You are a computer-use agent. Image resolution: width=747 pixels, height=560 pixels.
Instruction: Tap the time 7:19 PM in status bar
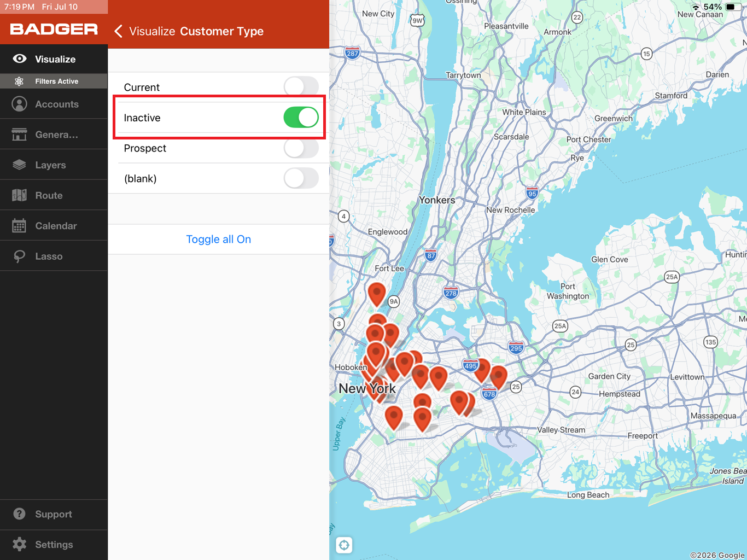(x=19, y=7)
